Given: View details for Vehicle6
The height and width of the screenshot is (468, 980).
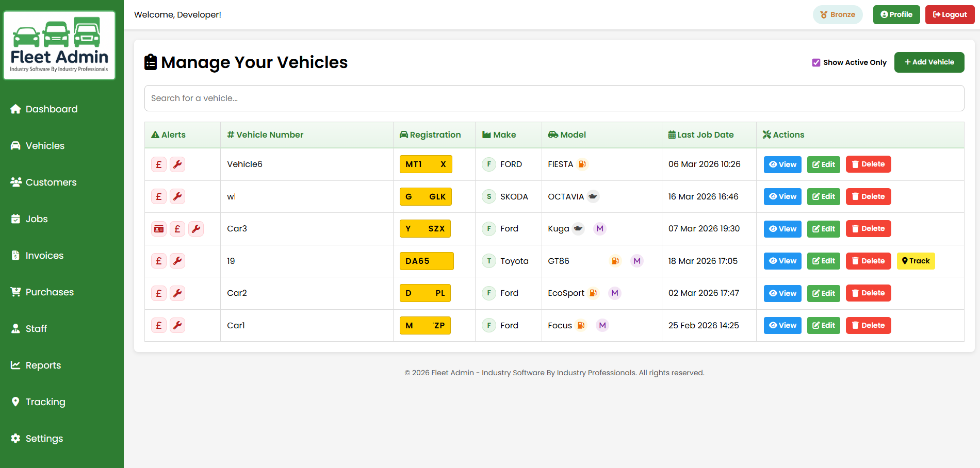Looking at the screenshot, I should [782, 164].
